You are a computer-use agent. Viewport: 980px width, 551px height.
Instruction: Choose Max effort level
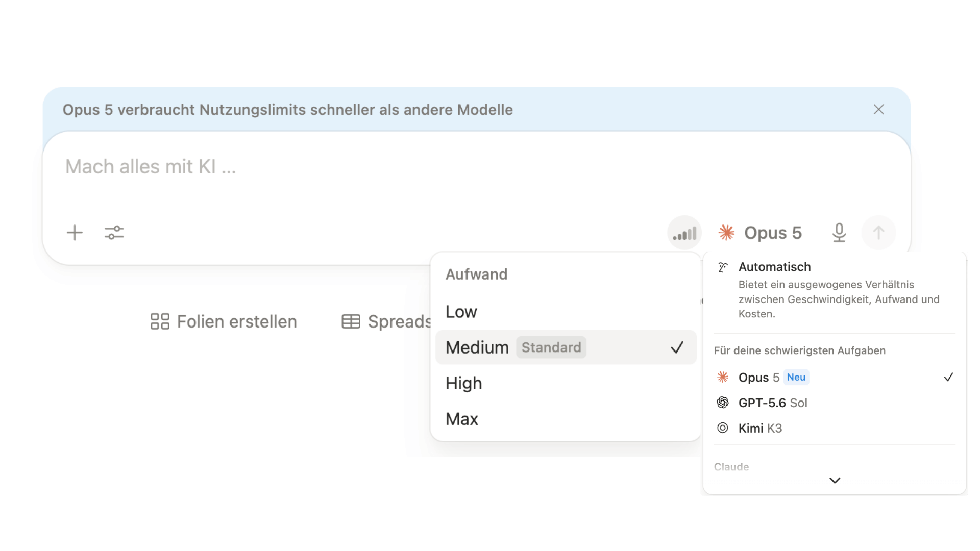[x=566, y=419]
